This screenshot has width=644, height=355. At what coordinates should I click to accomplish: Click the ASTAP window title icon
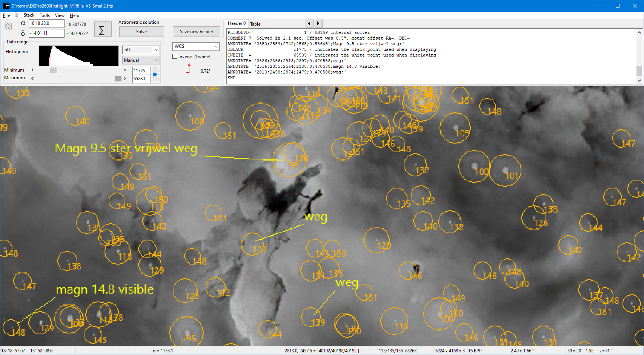pyautogui.click(x=6, y=6)
